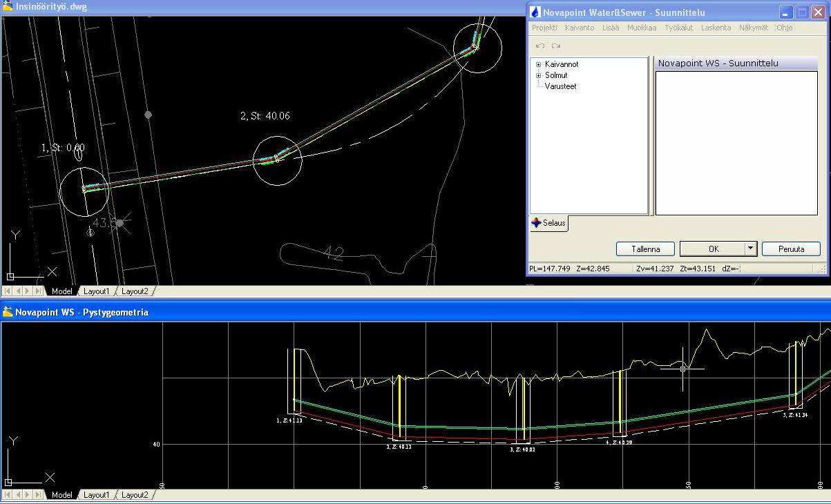Screen dimensions: 831x504
Task: Go to next layout tab in Insinöörityö.dwg window
Action: [28, 291]
